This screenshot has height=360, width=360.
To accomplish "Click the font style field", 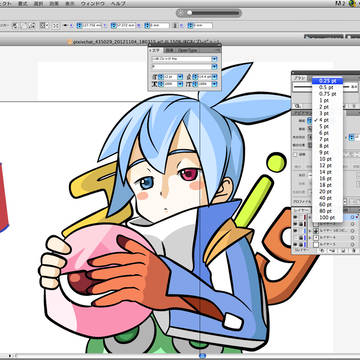I will coord(181,66).
